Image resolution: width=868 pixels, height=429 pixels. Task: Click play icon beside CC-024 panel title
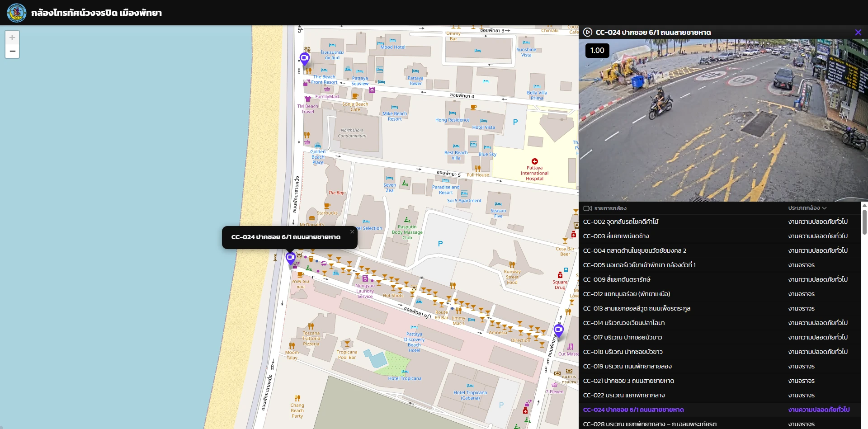pos(588,32)
